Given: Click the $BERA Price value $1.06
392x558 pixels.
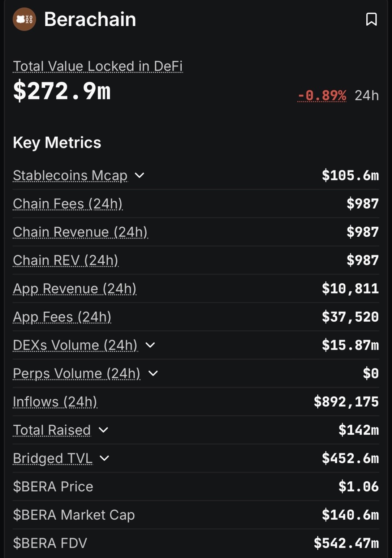Looking at the screenshot, I should click(358, 486).
